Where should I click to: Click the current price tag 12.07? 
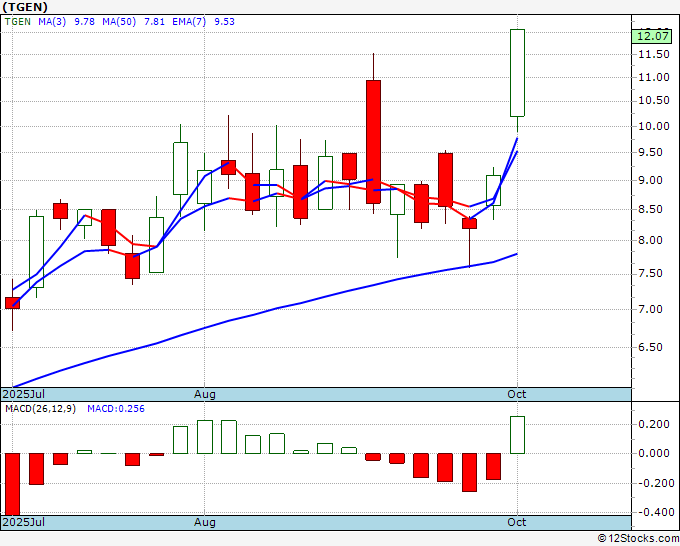pos(653,36)
